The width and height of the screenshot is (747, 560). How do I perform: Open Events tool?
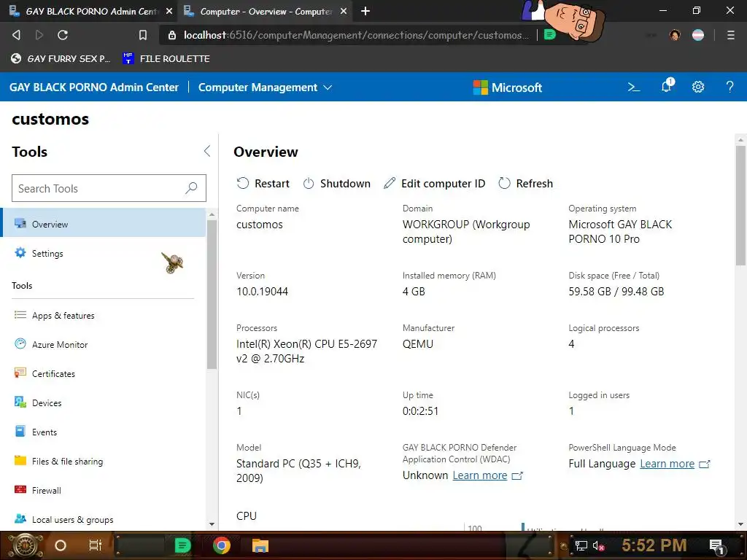pos(103,432)
